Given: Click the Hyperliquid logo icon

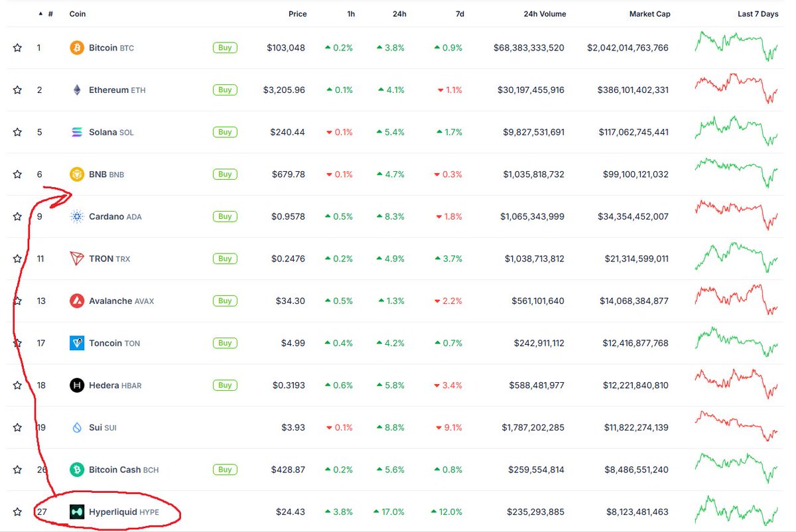Looking at the screenshot, I should [77, 511].
